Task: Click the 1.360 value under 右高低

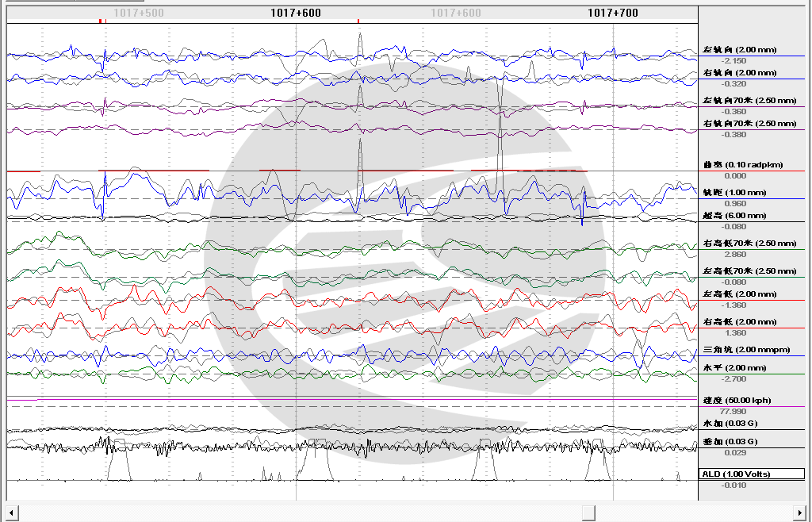Action: tap(735, 333)
